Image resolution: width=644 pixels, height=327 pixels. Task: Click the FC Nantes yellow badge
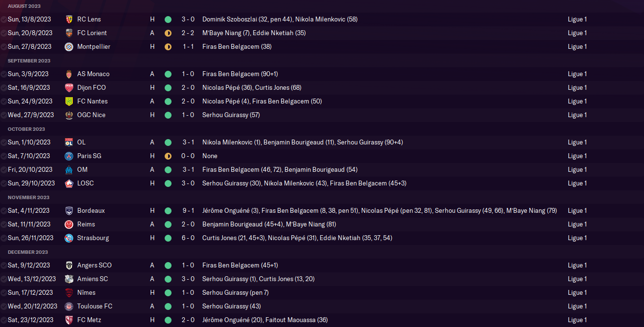[x=69, y=102]
